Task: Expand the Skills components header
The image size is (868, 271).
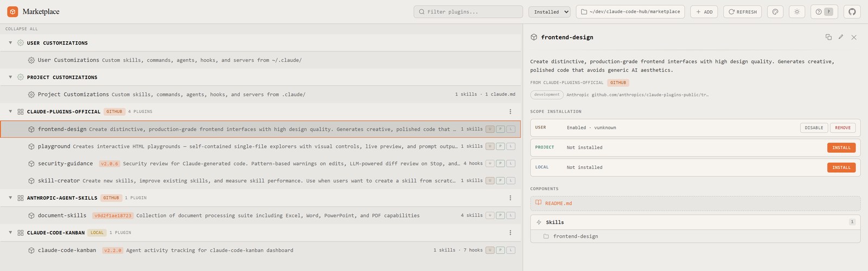Action: point(695,222)
